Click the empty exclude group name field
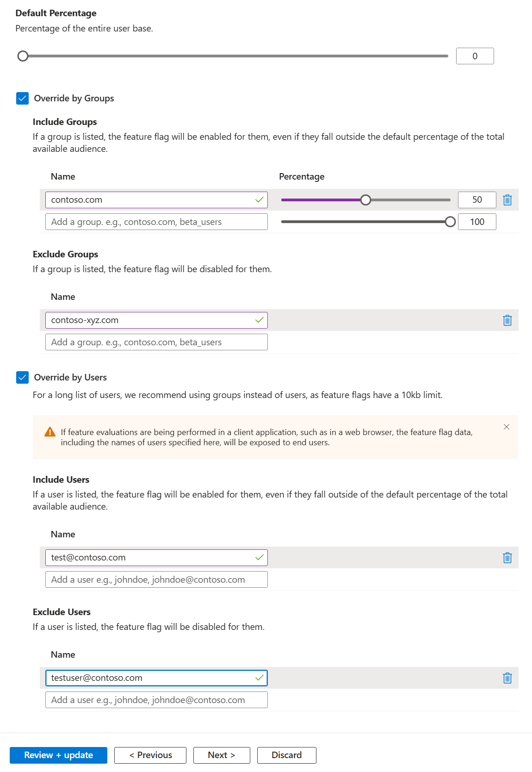 tap(156, 342)
